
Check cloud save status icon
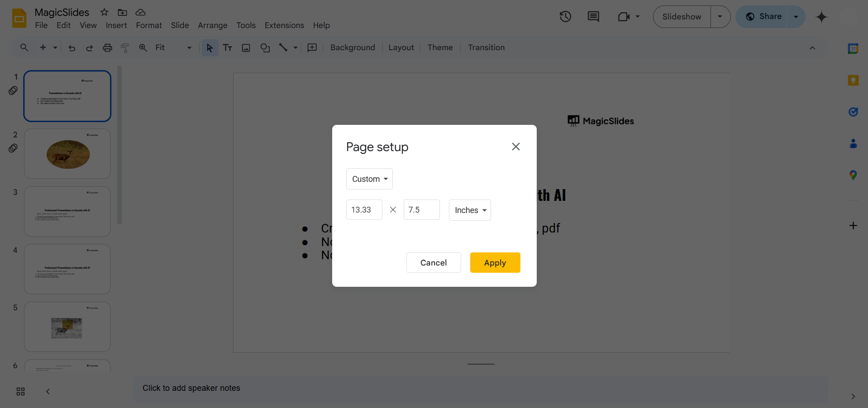pyautogui.click(x=140, y=12)
